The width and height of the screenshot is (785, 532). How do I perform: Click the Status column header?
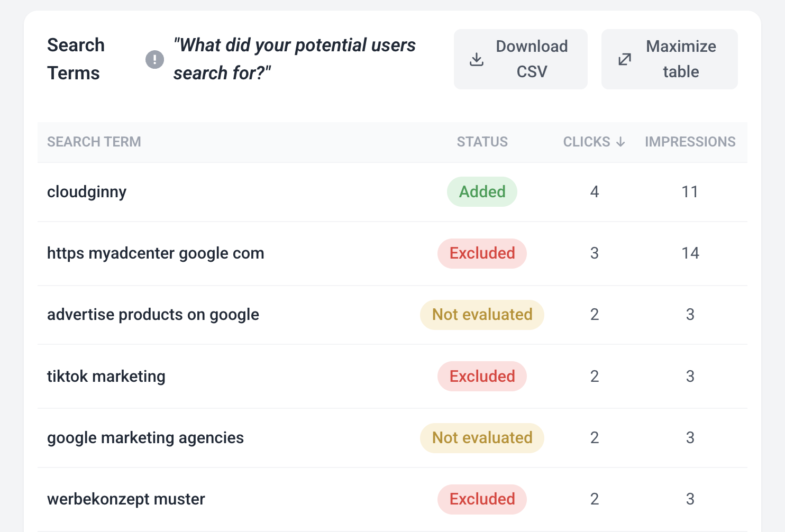click(482, 142)
